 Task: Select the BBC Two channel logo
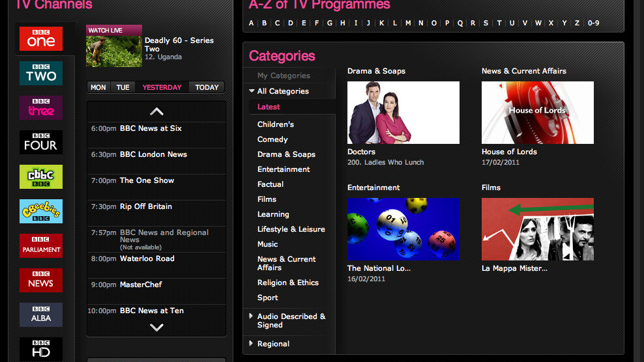point(41,73)
